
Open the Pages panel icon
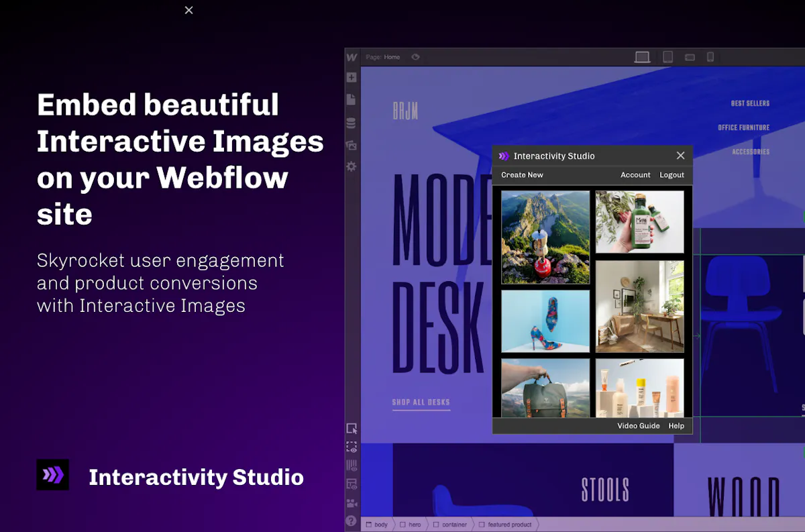351,99
